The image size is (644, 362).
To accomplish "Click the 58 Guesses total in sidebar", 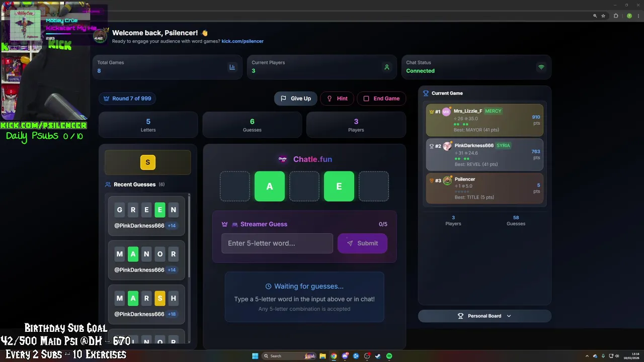I will (516, 220).
